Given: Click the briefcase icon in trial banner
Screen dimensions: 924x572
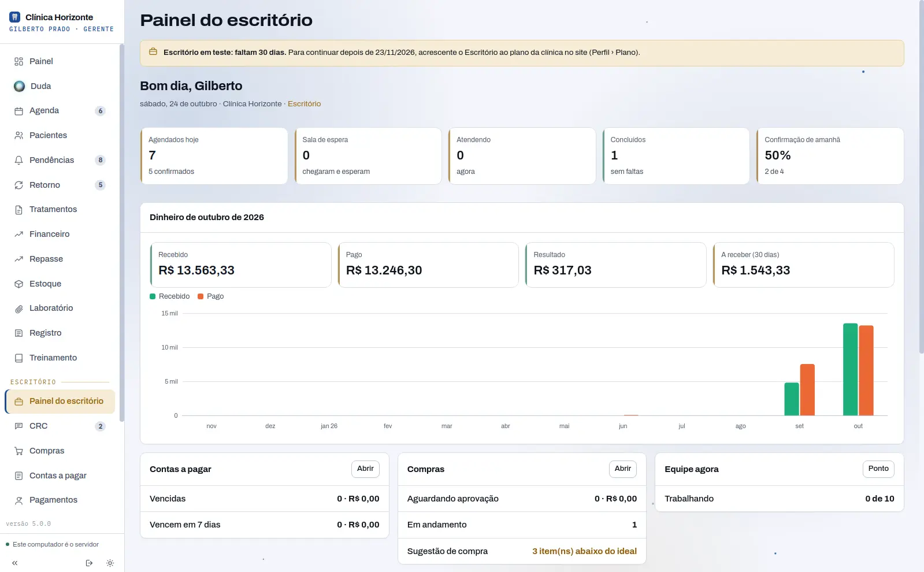Looking at the screenshot, I should (153, 52).
